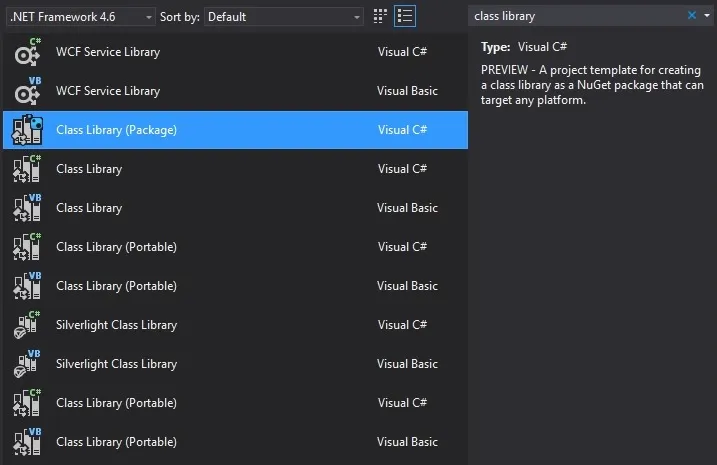Clear the class library search text
Screen dimensions: 717x465
[x=692, y=16]
